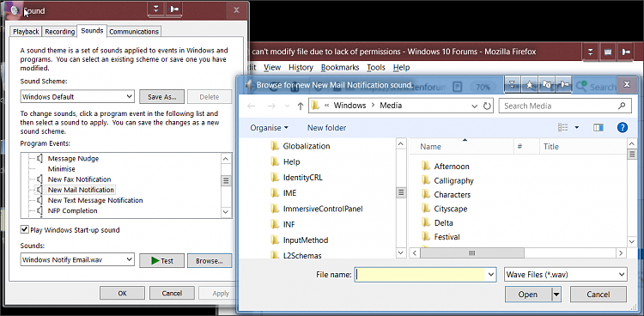
Task: Change the view layout icon in Browse dialog
Action: coord(562,128)
